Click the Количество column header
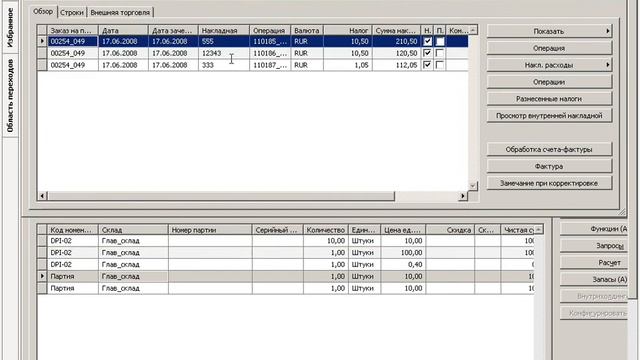640x360 pixels. click(326, 230)
